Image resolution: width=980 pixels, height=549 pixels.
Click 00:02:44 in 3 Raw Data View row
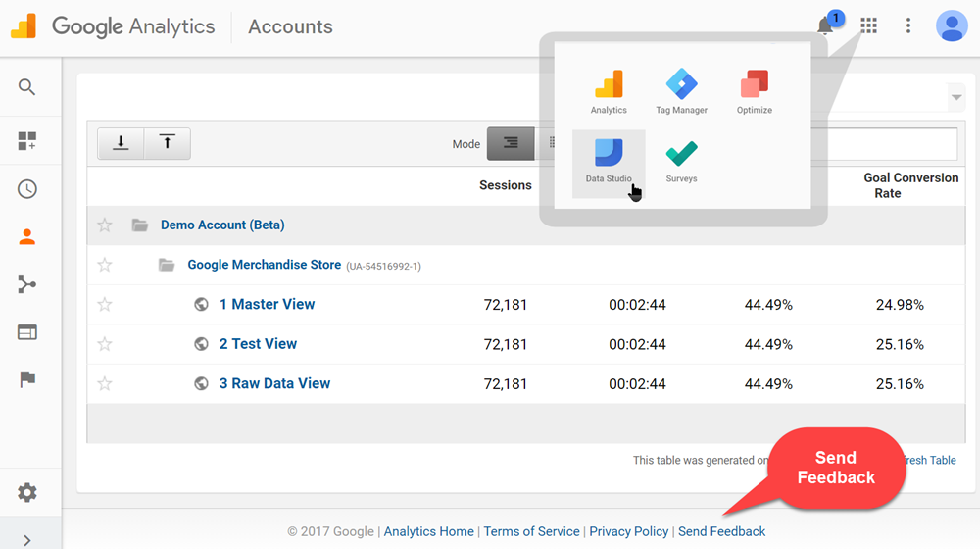click(x=637, y=384)
